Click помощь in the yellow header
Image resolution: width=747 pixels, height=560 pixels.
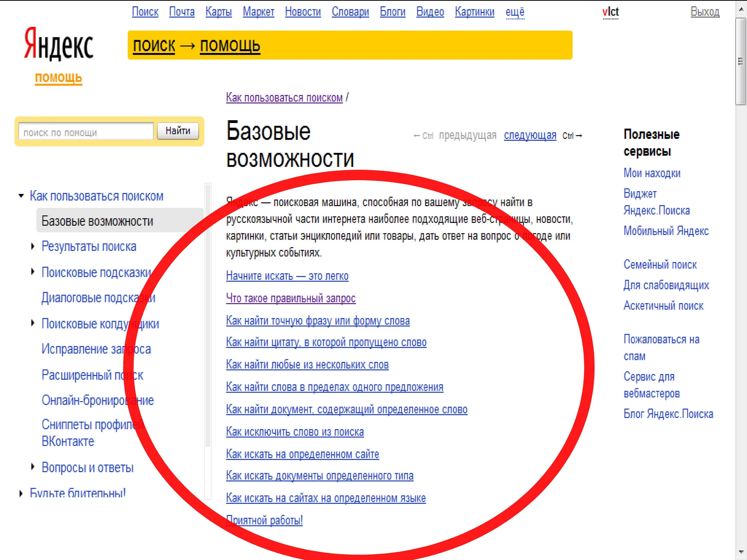tap(230, 45)
